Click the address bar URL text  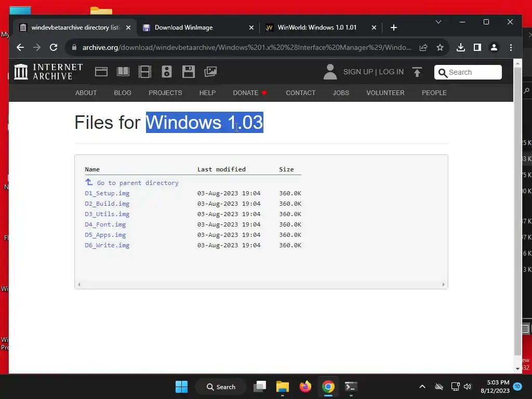(x=247, y=47)
